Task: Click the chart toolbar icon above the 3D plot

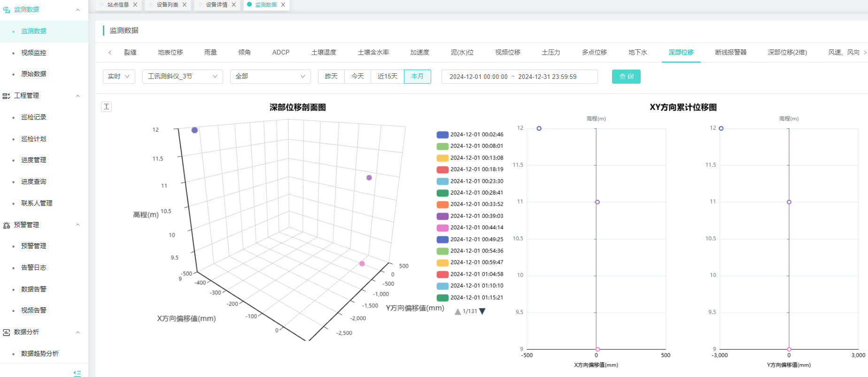Action: click(x=107, y=107)
